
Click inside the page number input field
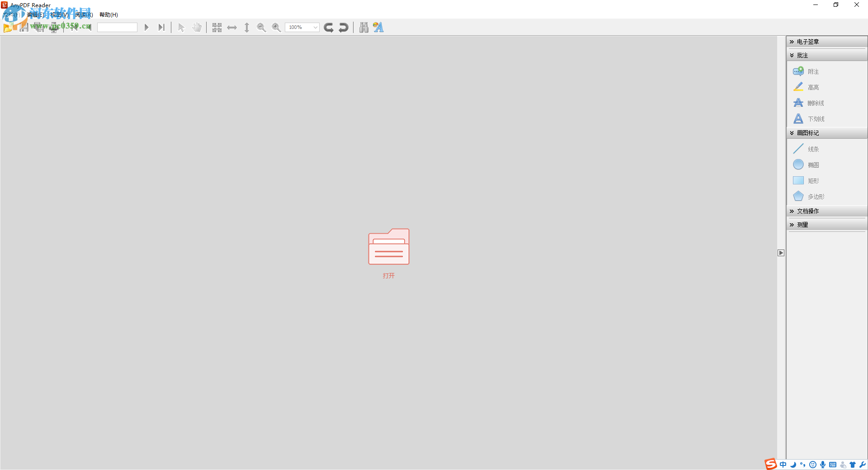pos(117,27)
